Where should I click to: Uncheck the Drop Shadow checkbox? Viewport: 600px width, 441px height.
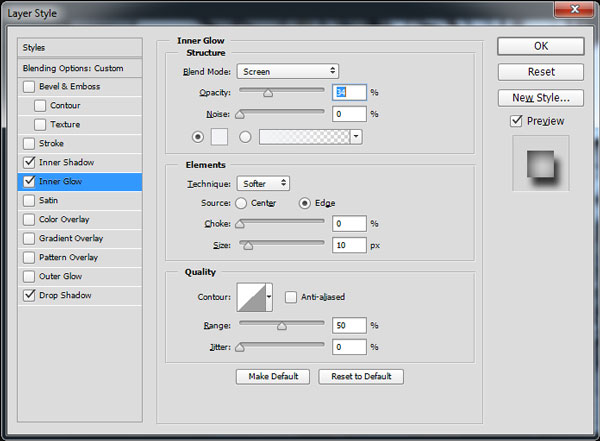click(x=29, y=295)
